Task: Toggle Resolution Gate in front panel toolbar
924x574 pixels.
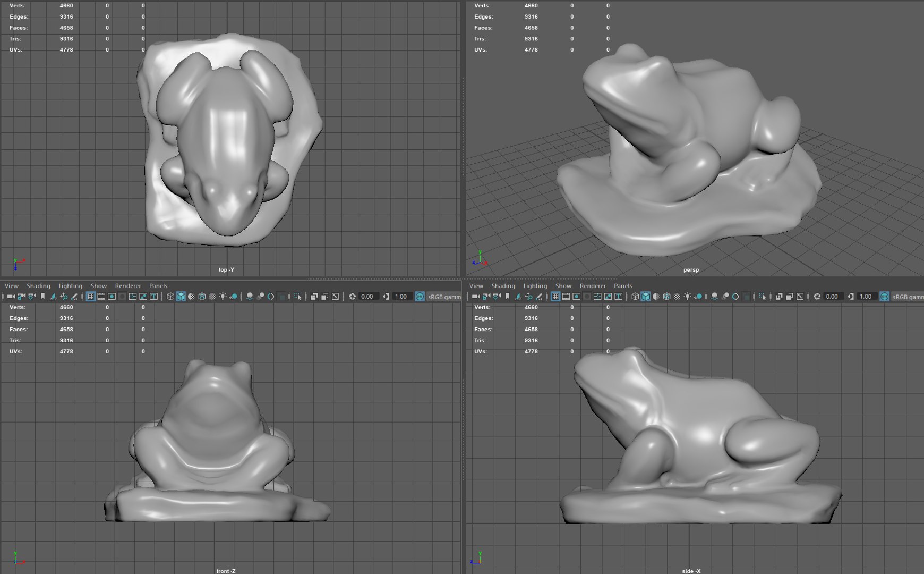Action: click(112, 297)
